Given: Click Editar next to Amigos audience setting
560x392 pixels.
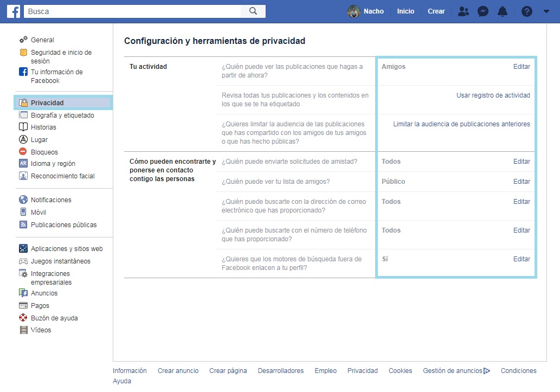Looking at the screenshot, I should 522,67.
